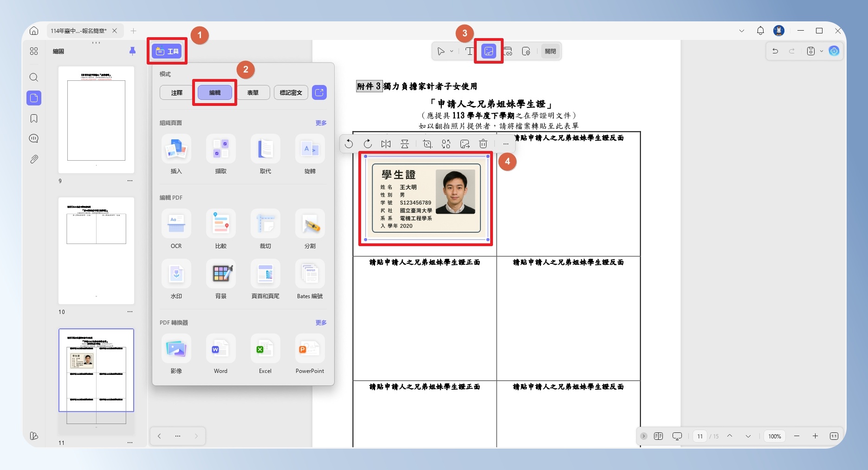Open more options for the selected image
This screenshot has width=868, height=470.
506,144
